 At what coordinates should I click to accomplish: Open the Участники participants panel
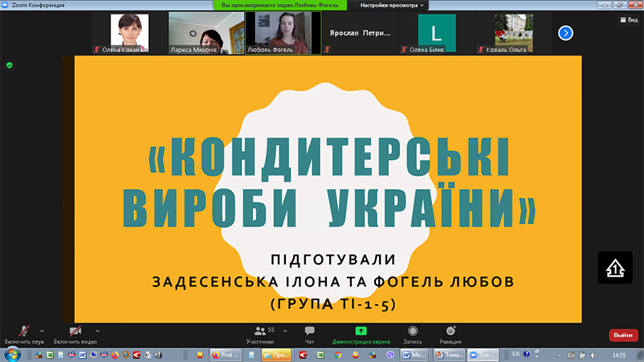tap(259, 335)
